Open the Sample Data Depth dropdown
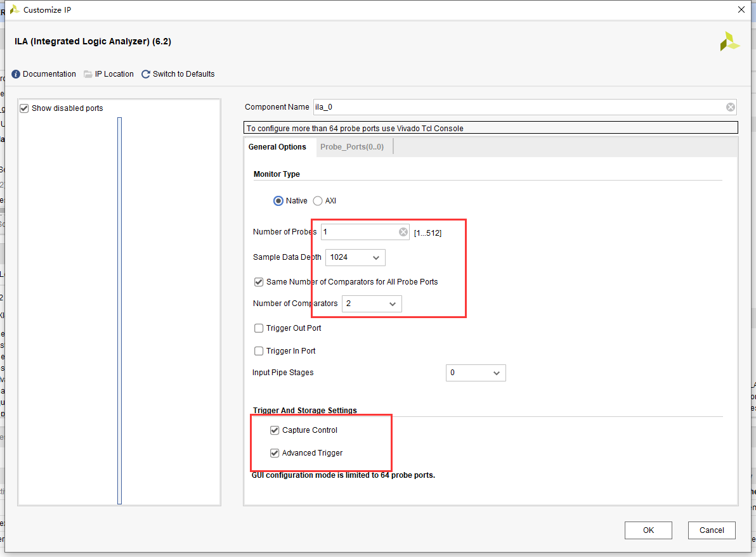 pos(355,257)
